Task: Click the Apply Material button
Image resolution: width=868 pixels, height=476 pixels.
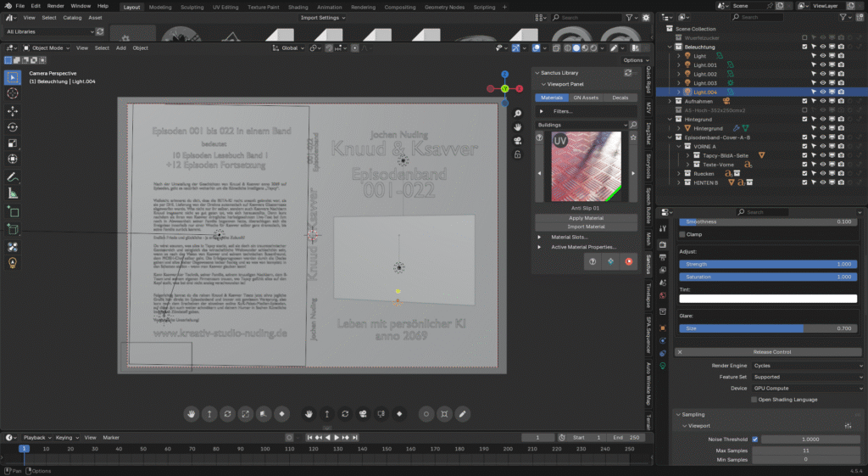Action: pyautogui.click(x=587, y=218)
